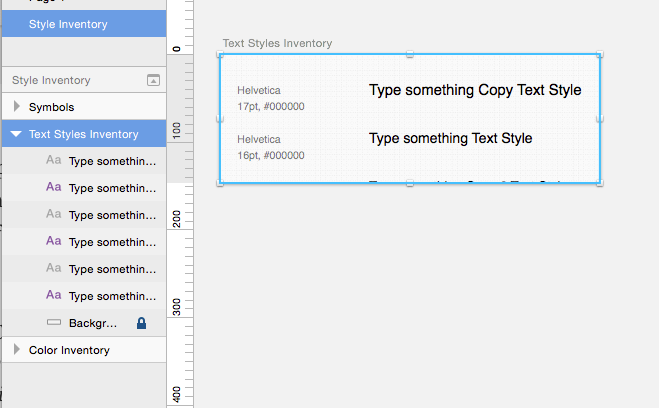Image resolution: width=659 pixels, height=408 pixels.
Task: Select the Text Styles Inventory layer row
Action: pyautogui.click(x=84, y=134)
